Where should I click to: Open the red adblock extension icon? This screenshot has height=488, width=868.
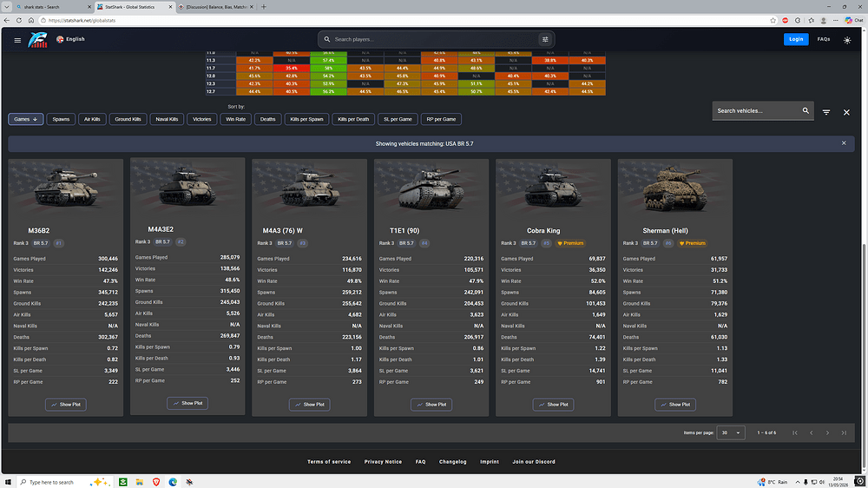coord(785,21)
